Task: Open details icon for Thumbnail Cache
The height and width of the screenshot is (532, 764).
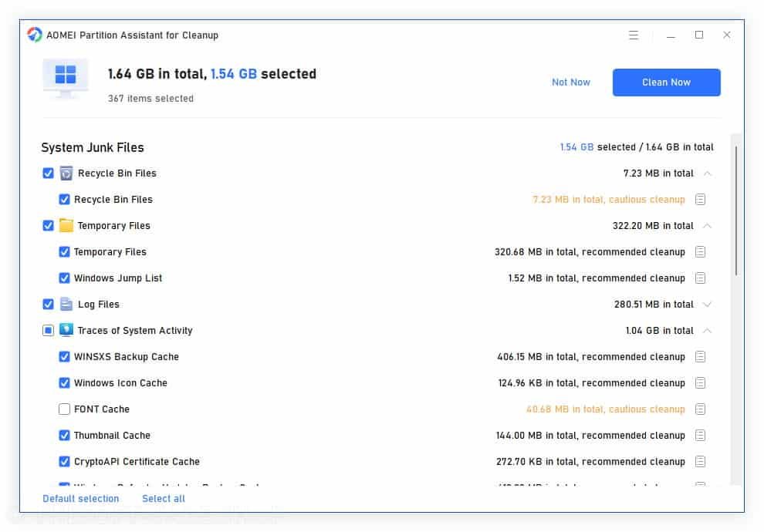Action: [x=700, y=436]
